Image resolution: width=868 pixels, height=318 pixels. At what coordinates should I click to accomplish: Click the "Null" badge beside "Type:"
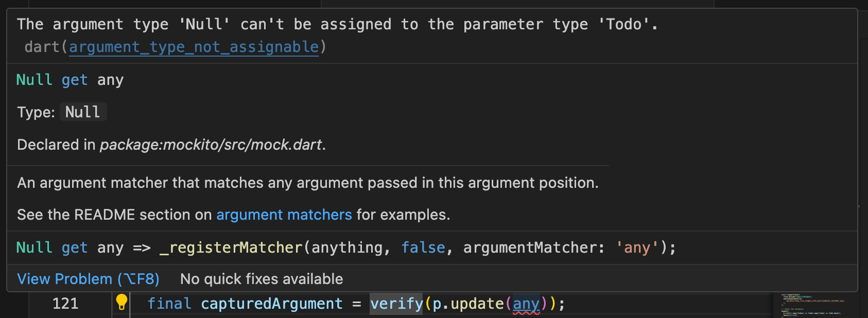tap(83, 112)
